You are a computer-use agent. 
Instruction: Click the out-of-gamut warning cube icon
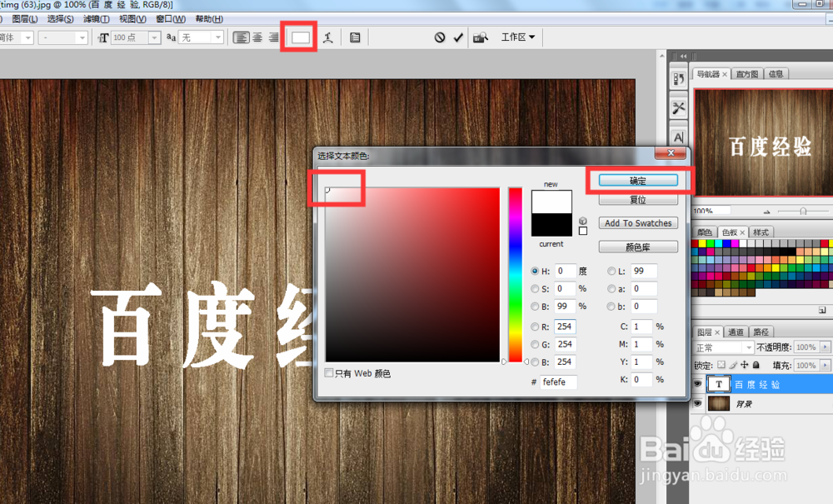coord(583,221)
